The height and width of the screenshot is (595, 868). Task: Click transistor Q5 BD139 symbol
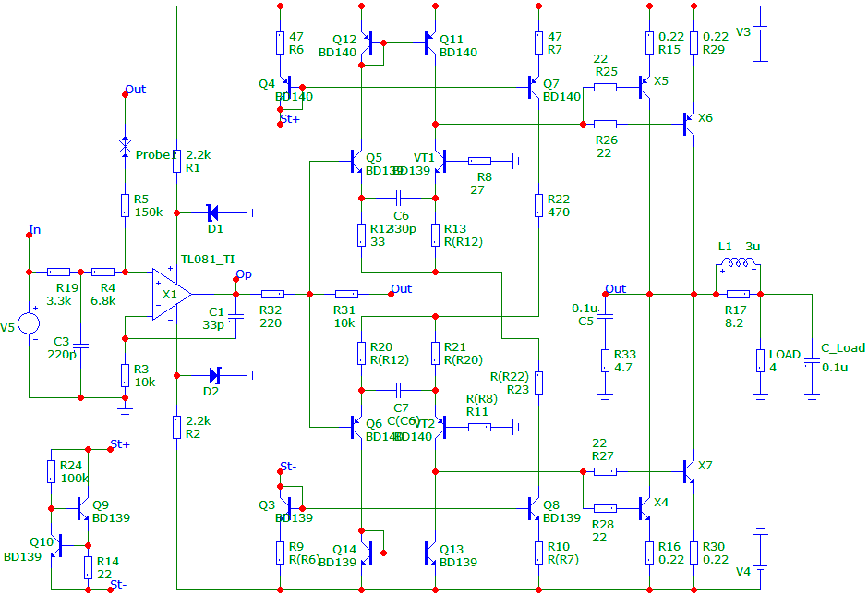click(x=356, y=161)
